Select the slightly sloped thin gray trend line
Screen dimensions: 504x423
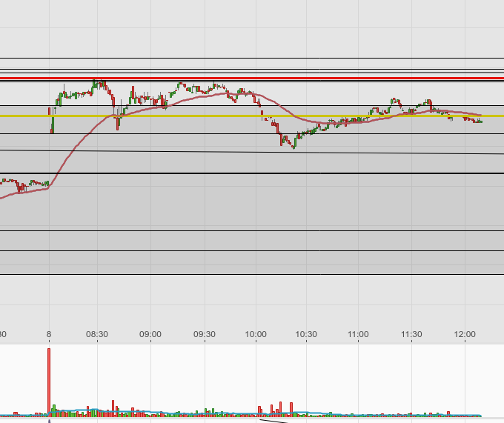tap(252, 152)
